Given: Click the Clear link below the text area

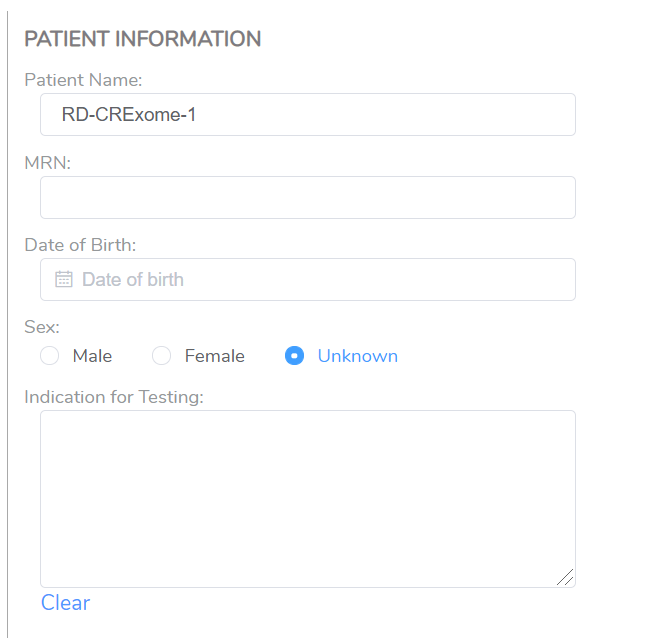Looking at the screenshot, I should [x=65, y=603].
